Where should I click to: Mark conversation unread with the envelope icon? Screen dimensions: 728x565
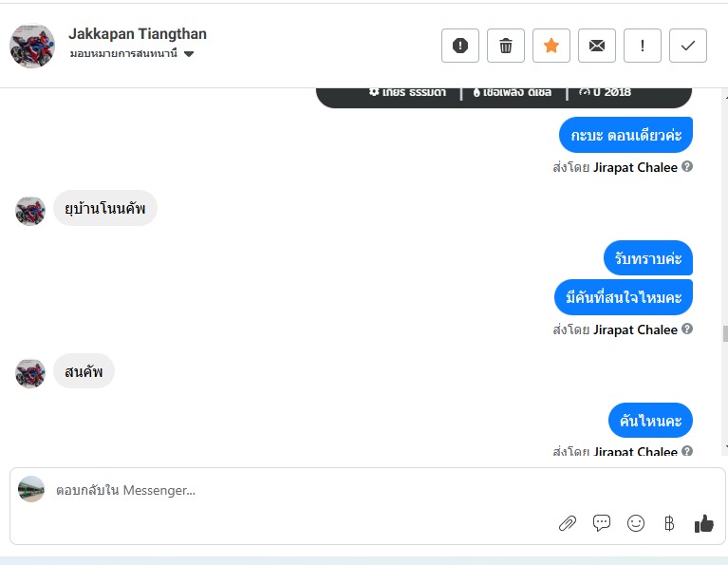tap(597, 46)
